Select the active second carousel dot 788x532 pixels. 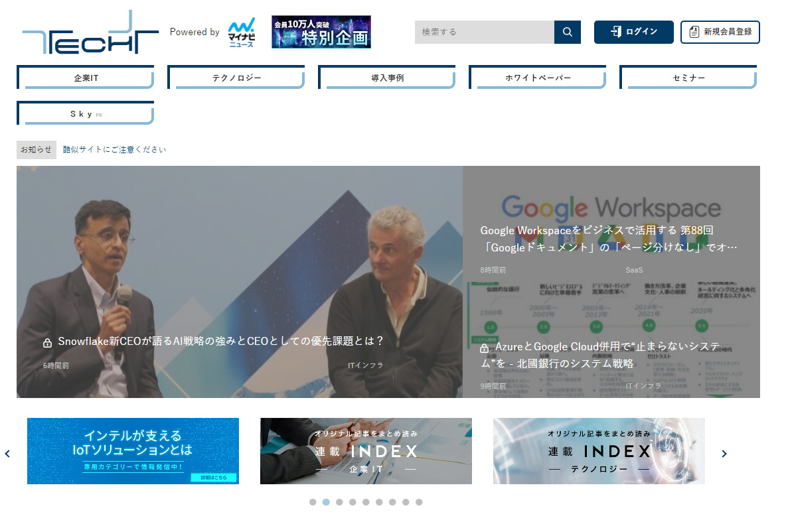(326, 502)
